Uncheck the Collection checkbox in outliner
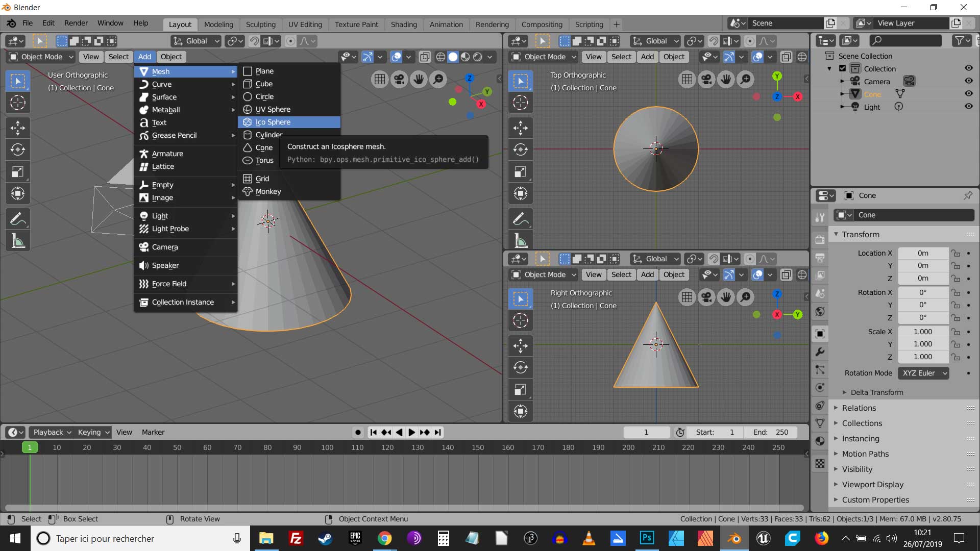 (843, 68)
